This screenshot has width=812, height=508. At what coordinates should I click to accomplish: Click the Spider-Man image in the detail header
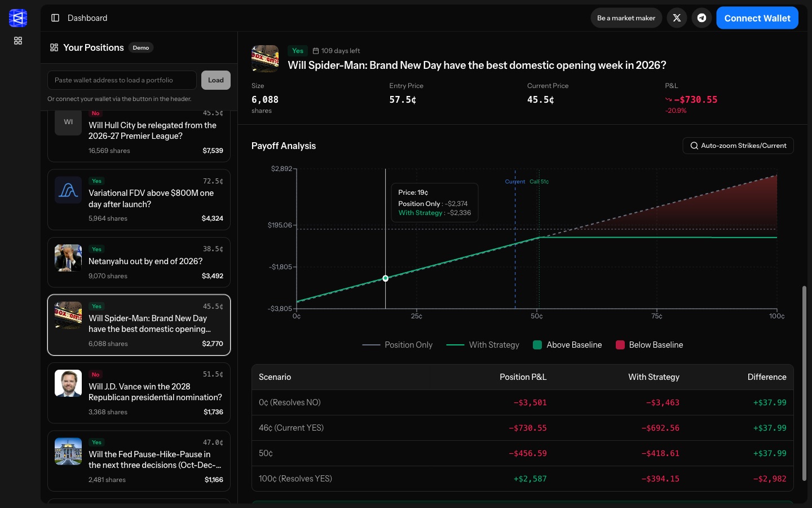point(265,59)
